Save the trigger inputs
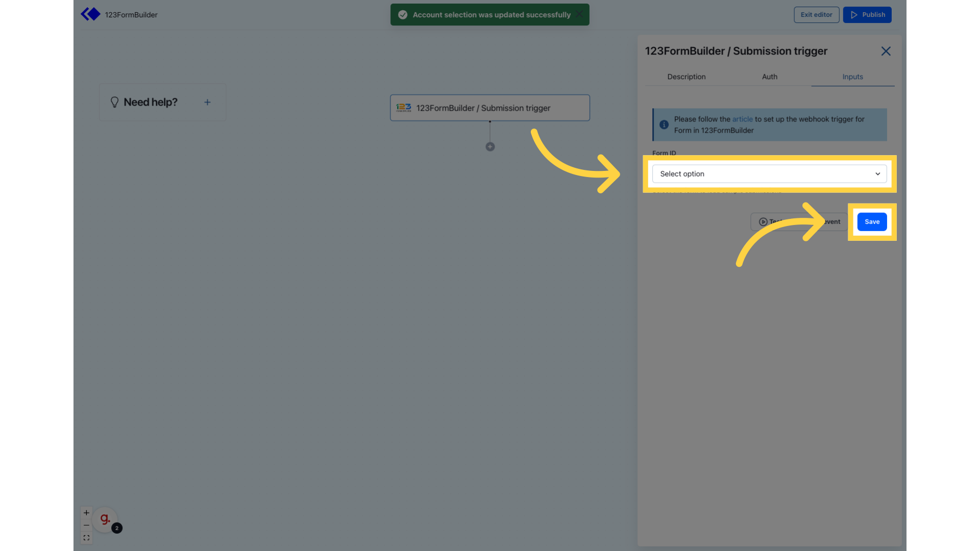Screen dimensions: 980x551 click(872, 222)
